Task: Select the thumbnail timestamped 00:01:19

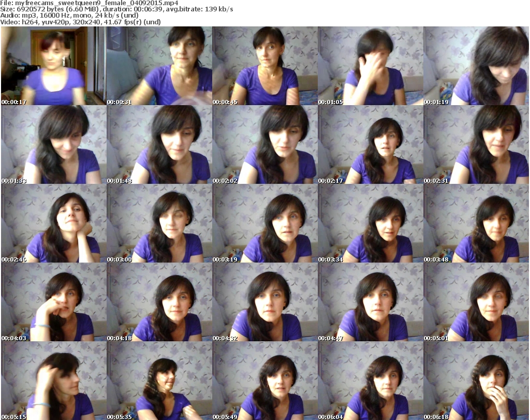Action: pyautogui.click(x=476, y=66)
